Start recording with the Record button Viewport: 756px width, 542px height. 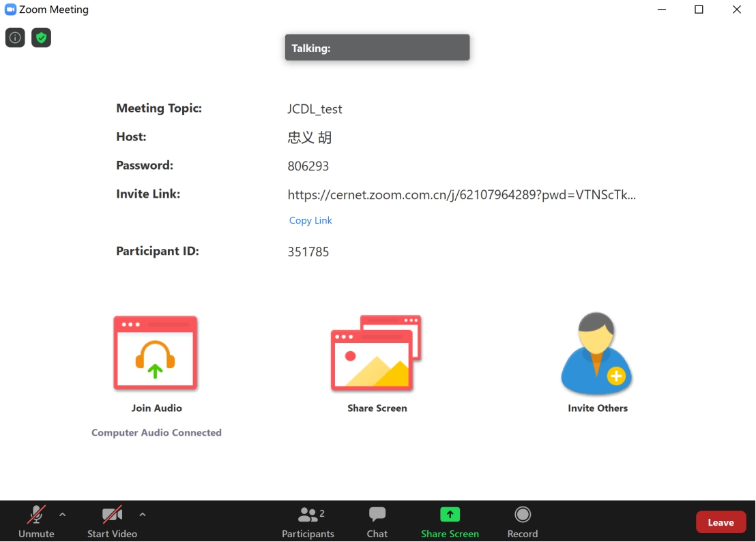tap(523, 522)
